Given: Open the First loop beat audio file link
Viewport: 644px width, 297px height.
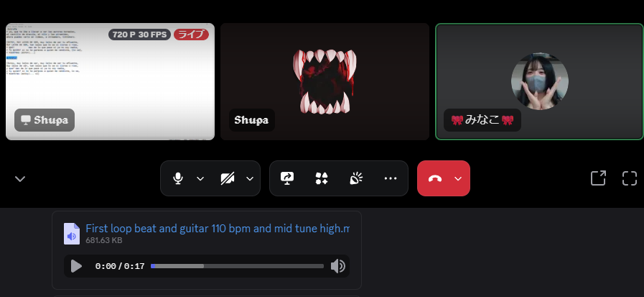Looking at the screenshot, I should click(x=218, y=228).
